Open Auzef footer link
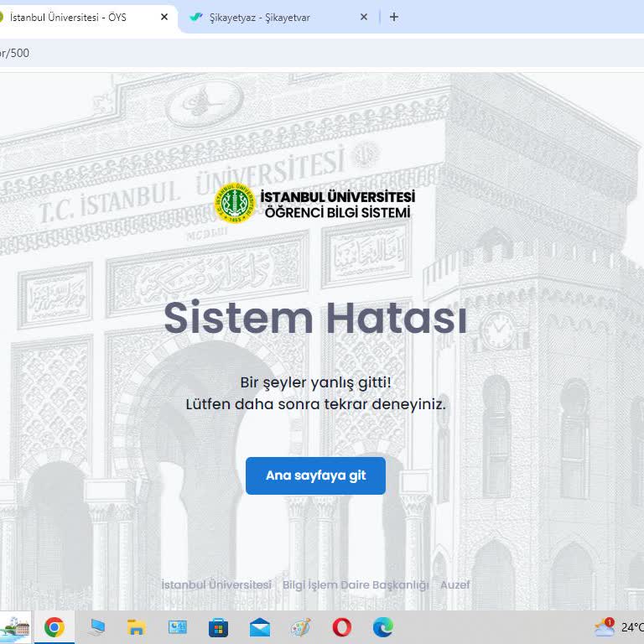The height and width of the screenshot is (644, 644). [x=454, y=584]
